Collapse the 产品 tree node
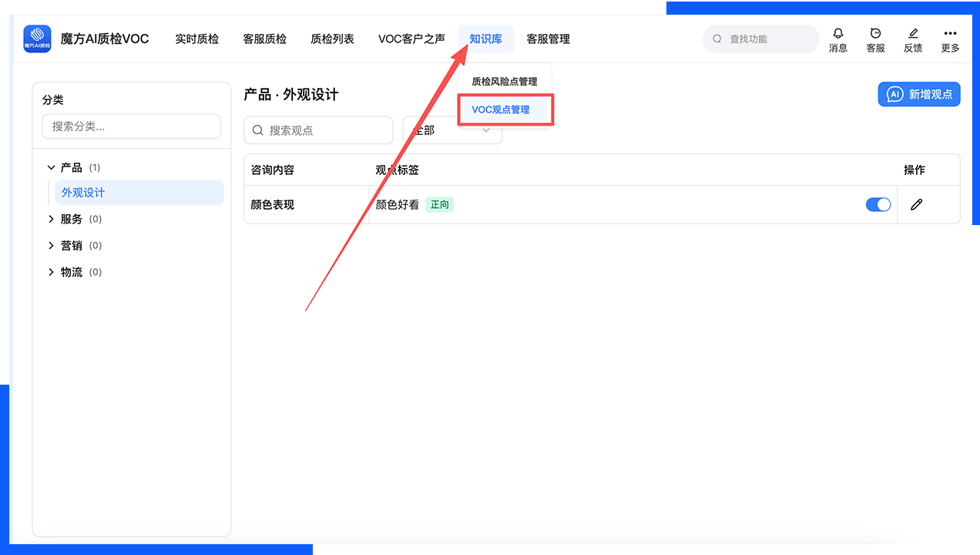980x555 pixels. tap(51, 167)
